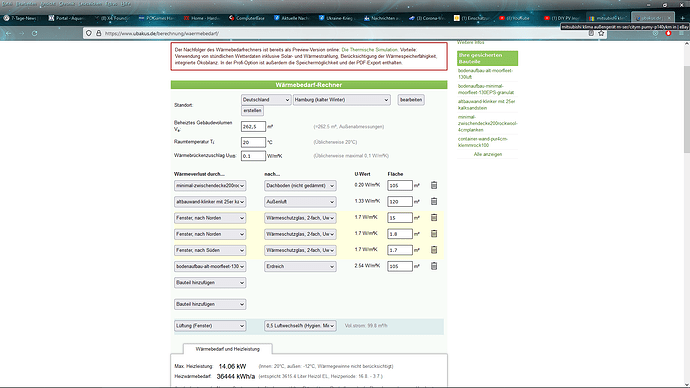Open saved component altbauwand-klinker mit 25er kalksandstein

point(486,105)
